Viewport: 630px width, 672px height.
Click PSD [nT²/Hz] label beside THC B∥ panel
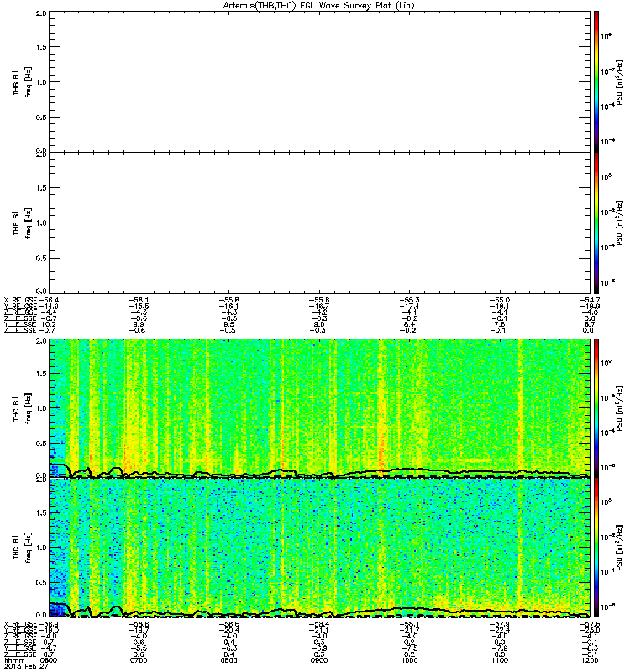tap(620, 548)
